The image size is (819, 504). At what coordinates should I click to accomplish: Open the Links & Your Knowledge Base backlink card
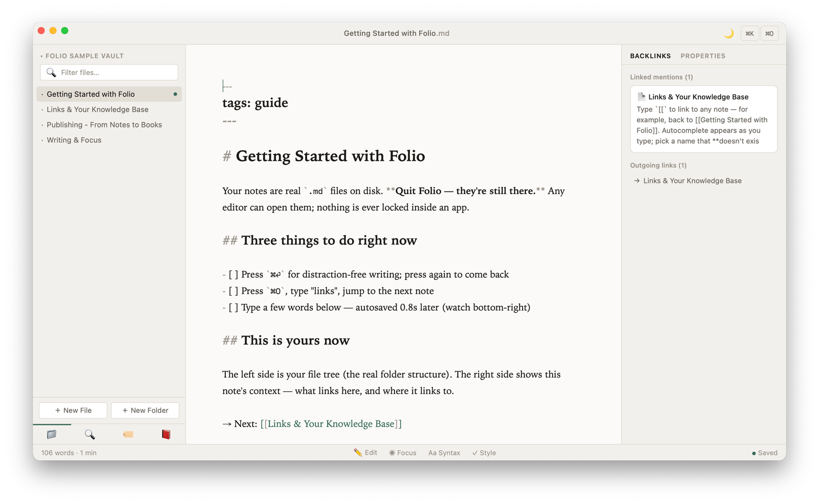(x=704, y=119)
